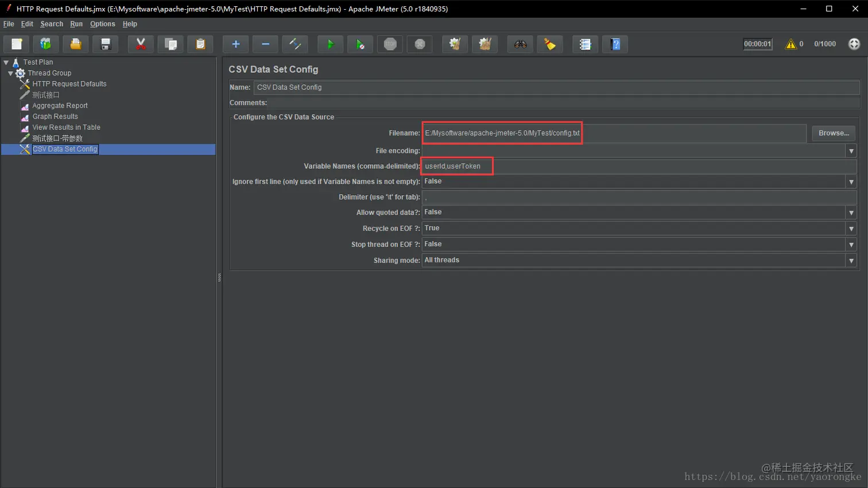This screenshot has width=868, height=488.
Task: Click the Name input field
Action: [556, 87]
